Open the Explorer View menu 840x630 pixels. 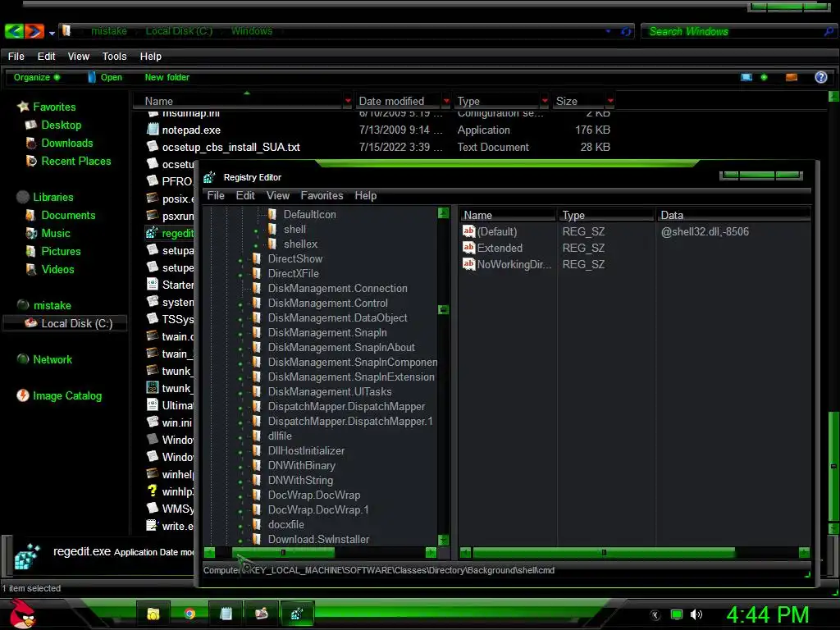pyautogui.click(x=78, y=57)
